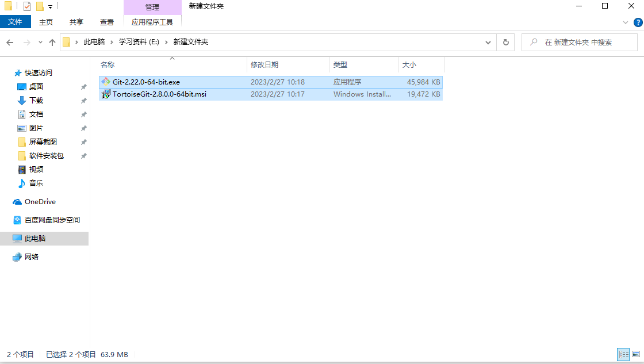Open 文档 folder in the sidebar

click(x=36, y=114)
